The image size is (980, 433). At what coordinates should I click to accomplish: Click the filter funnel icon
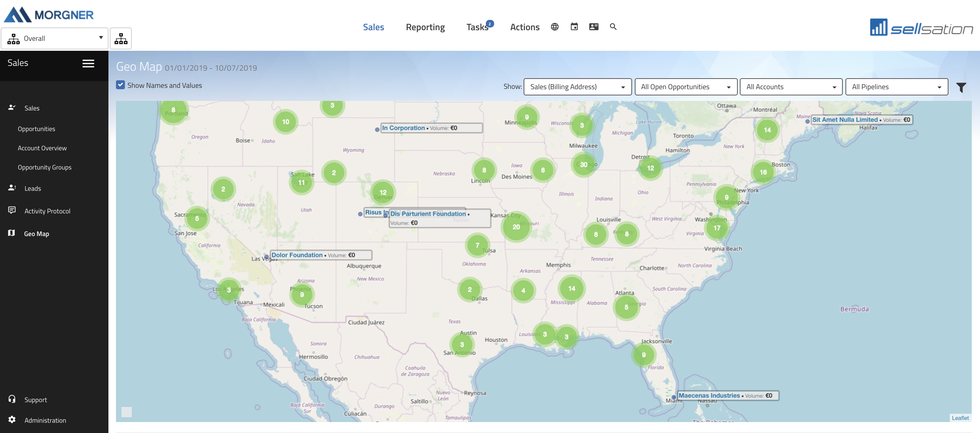(961, 87)
